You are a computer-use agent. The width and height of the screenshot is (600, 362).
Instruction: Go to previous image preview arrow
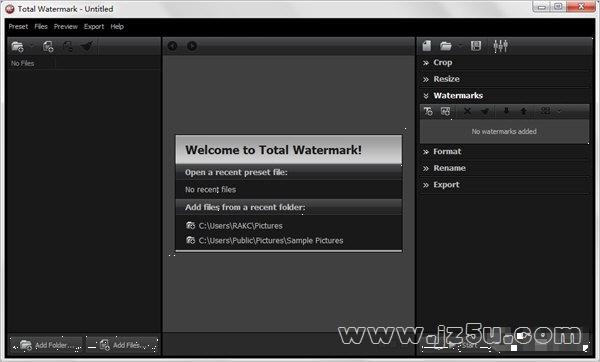pos(172,46)
